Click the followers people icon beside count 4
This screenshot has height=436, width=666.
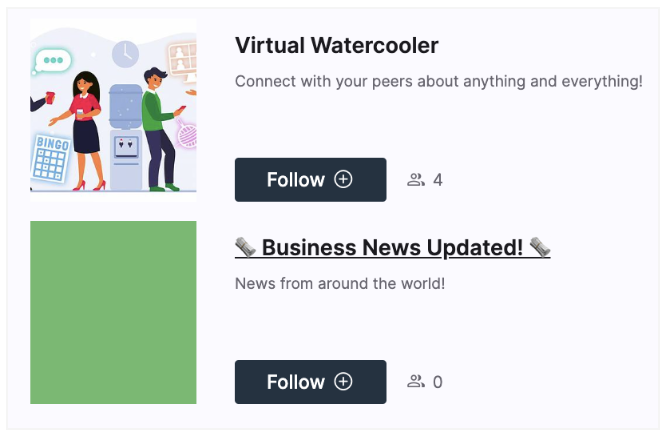(x=416, y=180)
